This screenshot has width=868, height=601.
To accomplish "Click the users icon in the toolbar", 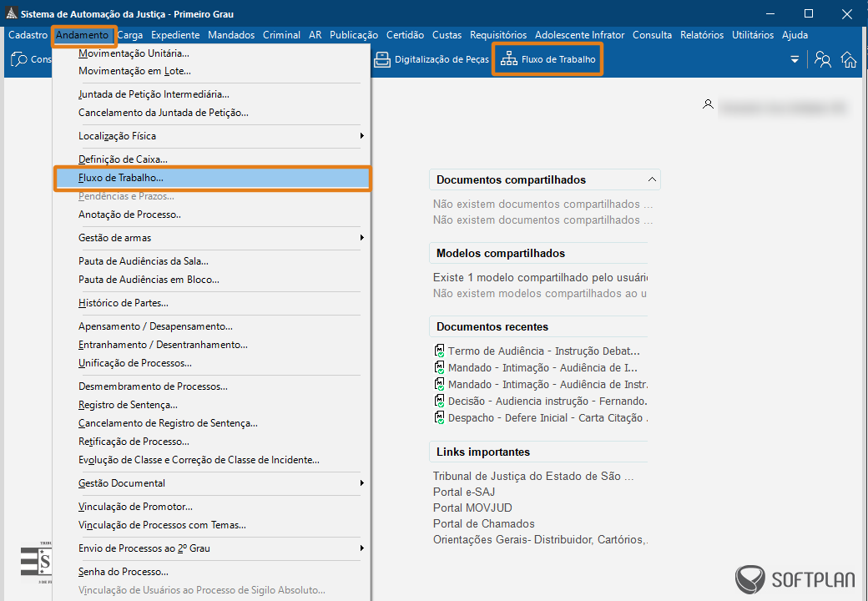I will point(823,59).
